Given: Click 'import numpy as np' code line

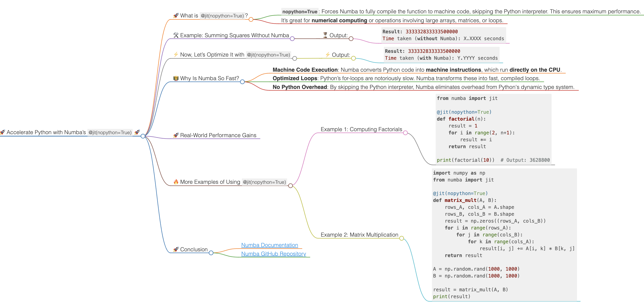Looking at the screenshot, I should click(459, 173).
